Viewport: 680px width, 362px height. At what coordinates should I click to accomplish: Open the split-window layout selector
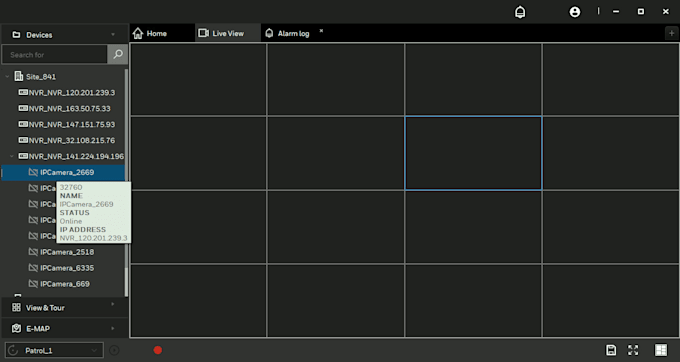tap(661, 350)
